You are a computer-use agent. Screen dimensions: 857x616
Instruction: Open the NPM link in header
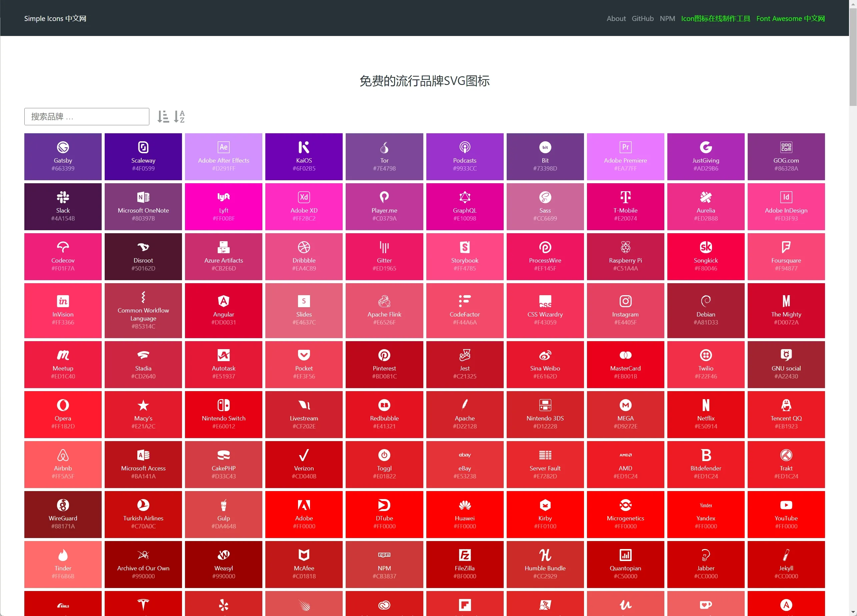point(667,19)
